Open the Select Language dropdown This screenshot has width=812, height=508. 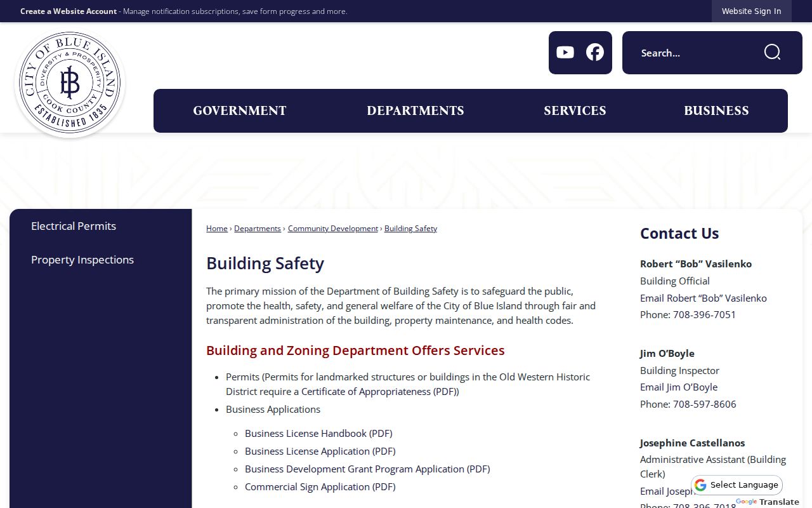coord(737,485)
